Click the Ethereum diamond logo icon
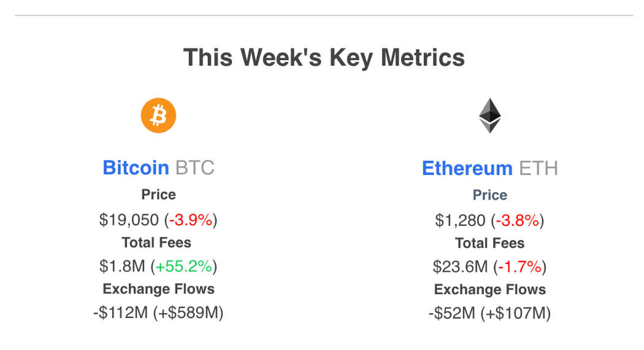The image size is (644, 350). click(x=490, y=115)
